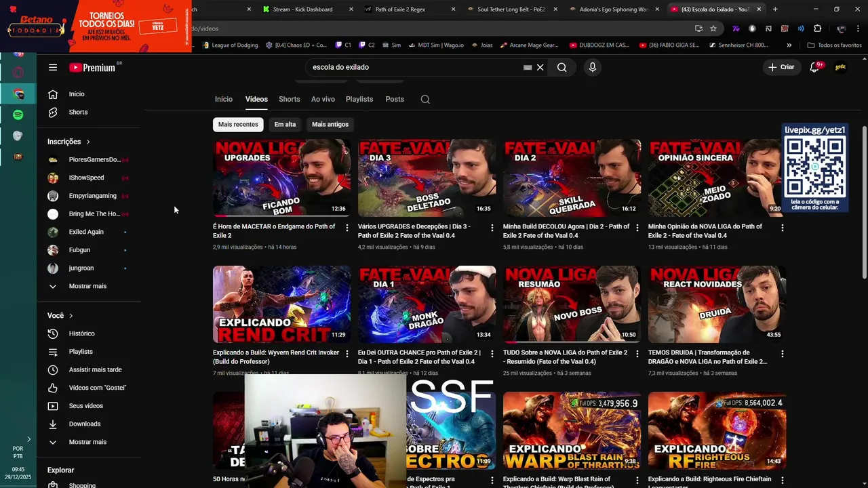Open video title TUDO Sobre a NOVA LIGA
This screenshot has height=488, width=868.
coord(566,357)
